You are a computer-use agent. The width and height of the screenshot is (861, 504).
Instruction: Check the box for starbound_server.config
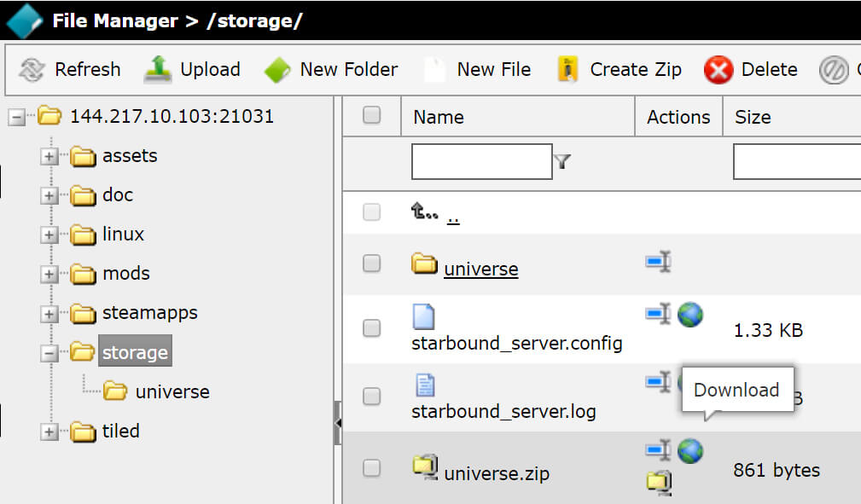pyautogui.click(x=372, y=328)
